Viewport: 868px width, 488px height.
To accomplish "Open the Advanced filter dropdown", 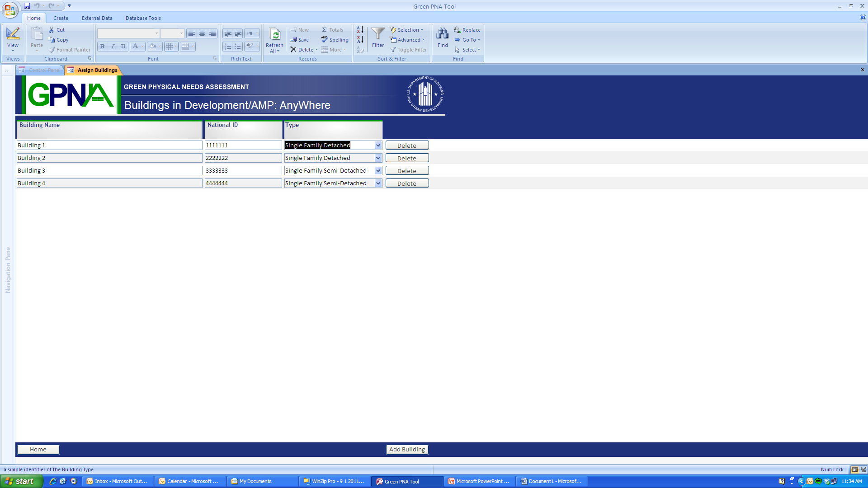I will click(x=407, y=40).
